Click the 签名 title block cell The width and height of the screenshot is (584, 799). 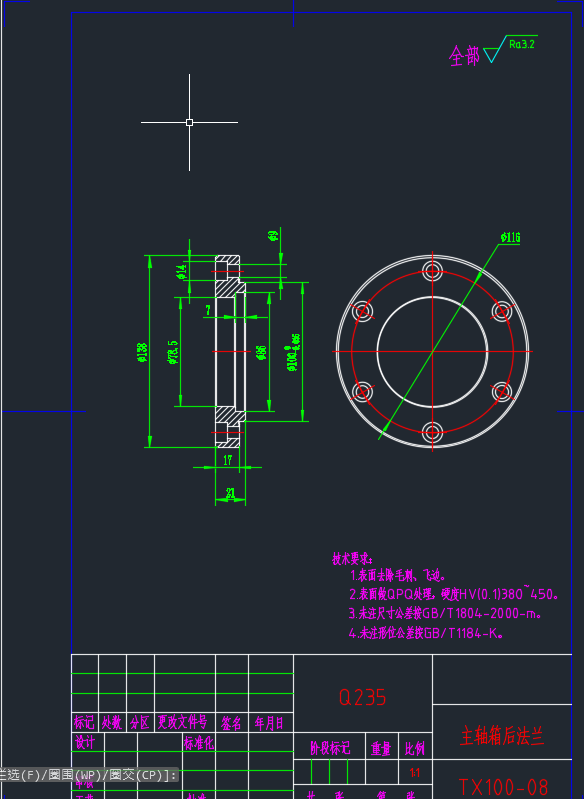231,723
